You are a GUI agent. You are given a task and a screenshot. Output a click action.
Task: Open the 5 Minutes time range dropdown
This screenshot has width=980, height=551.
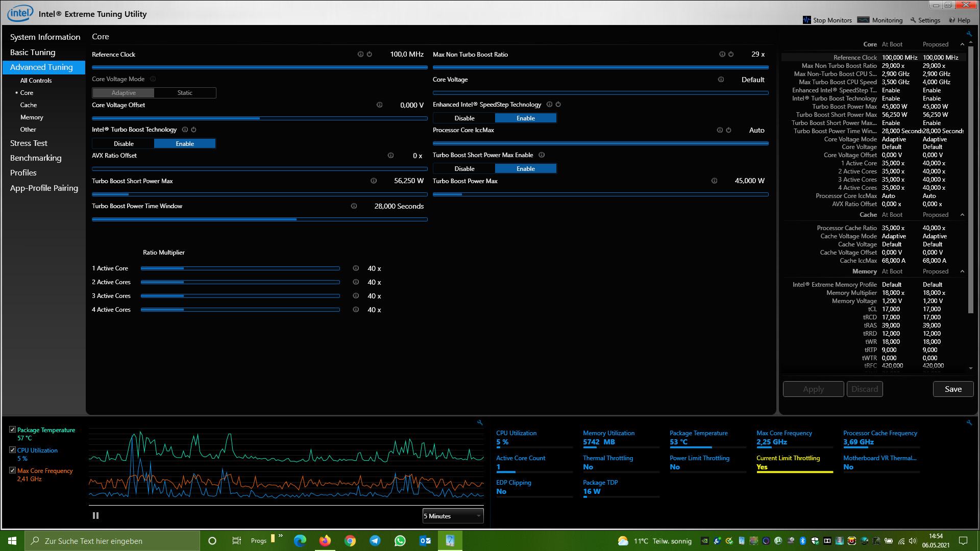coord(453,516)
